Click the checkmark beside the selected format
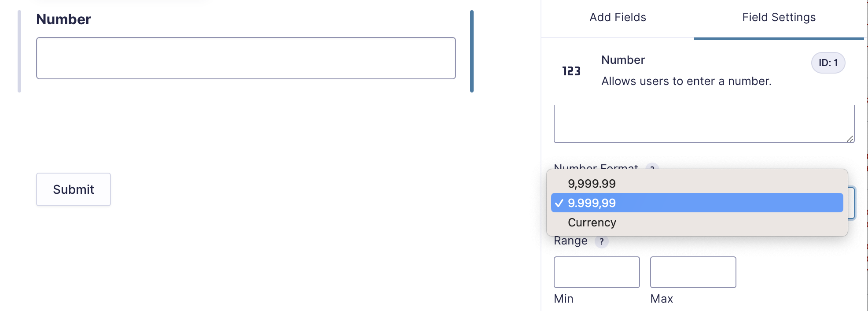Viewport: 868px width, 311px height. [559, 203]
